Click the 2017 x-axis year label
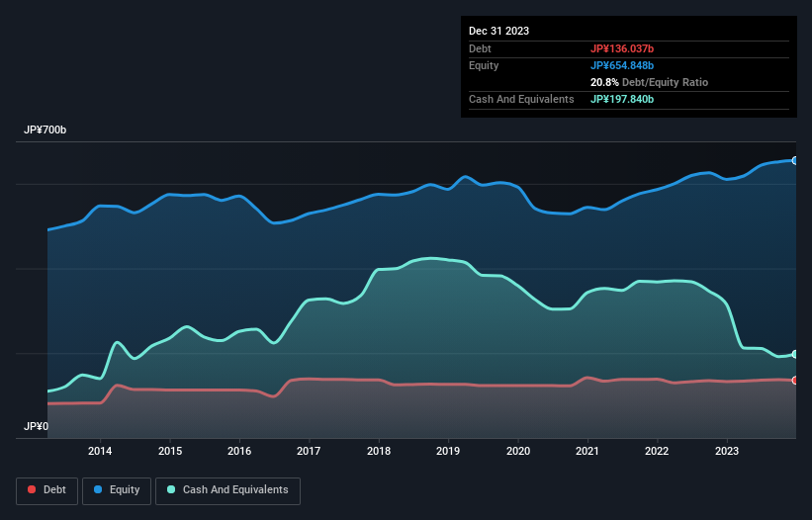The image size is (812, 520). [x=310, y=452]
